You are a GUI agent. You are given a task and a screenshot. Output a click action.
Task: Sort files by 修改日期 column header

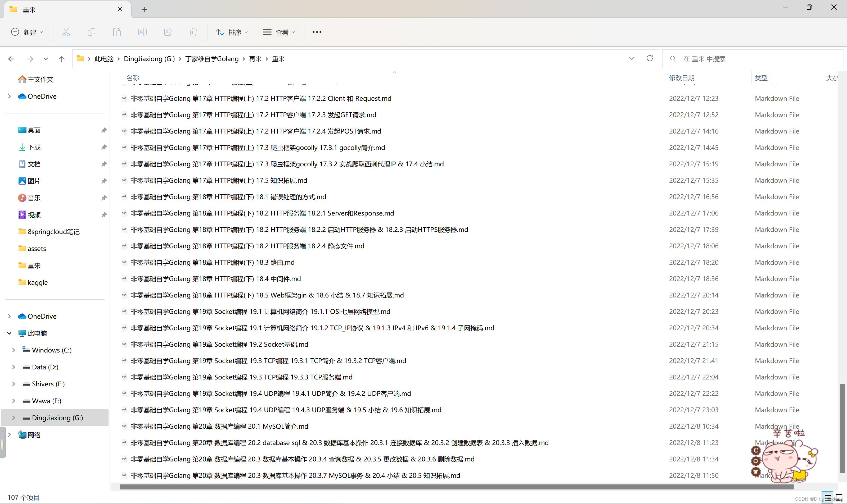pos(682,78)
